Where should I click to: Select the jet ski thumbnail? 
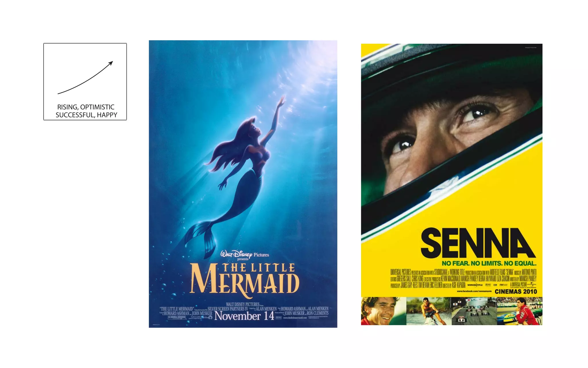[x=429, y=311]
